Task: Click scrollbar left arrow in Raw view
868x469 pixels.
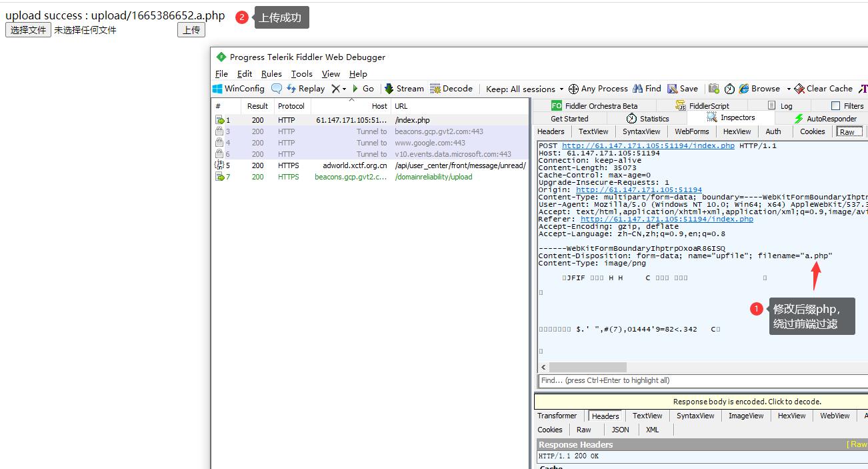Action: click(543, 368)
